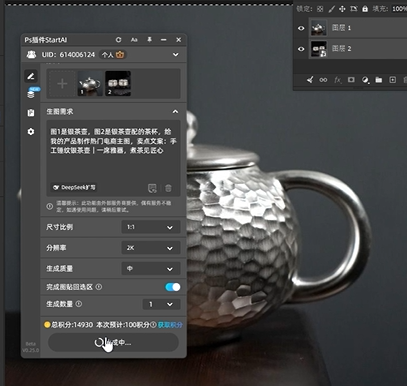Open the 分辨率 2K dropdown
The image size is (407, 386).
(x=151, y=248)
